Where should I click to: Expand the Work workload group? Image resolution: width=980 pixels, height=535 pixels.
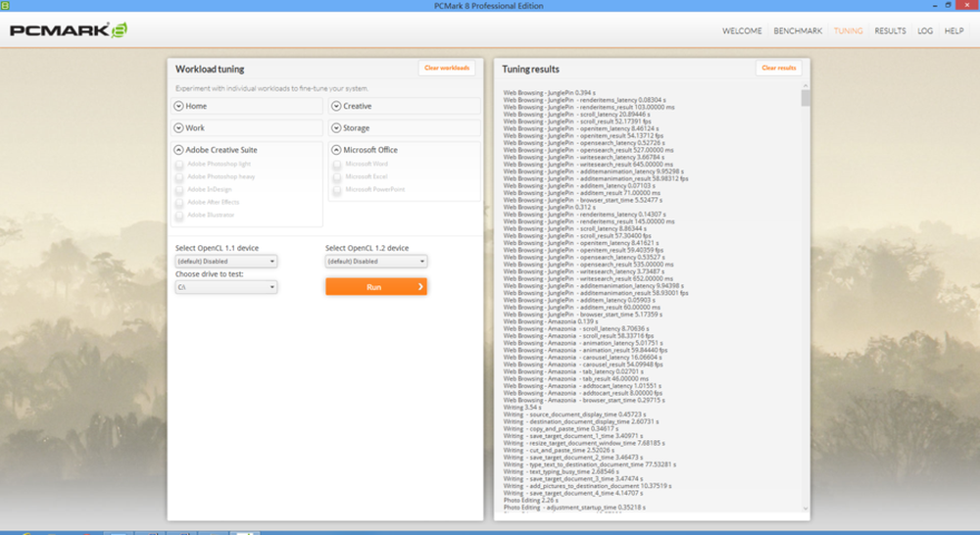click(x=246, y=128)
